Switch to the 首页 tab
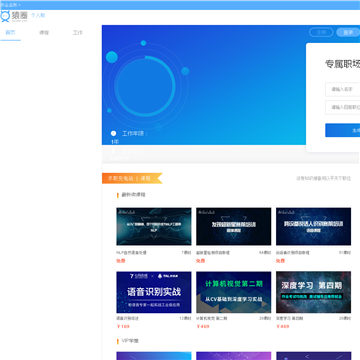The height and width of the screenshot is (360, 360). [x=10, y=33]
